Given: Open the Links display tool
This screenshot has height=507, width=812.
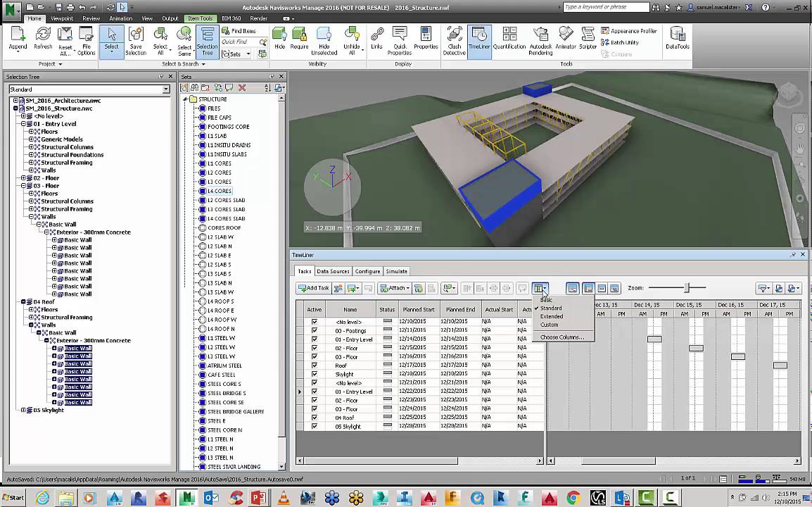Looking at the screenshot, I should pos(376,39).
